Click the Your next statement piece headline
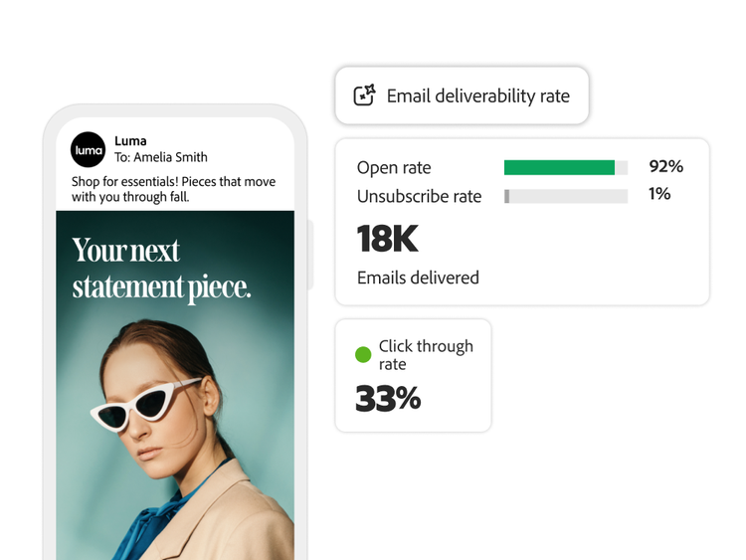 pyautogui.click(x=161, y=269)
